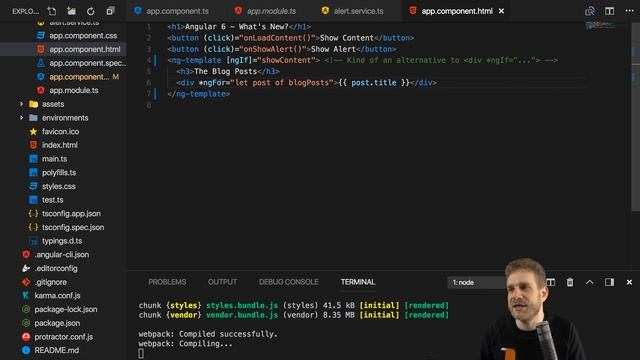Open styles.css in explorer
This screenshot has width=640, height=360.
point(58,186)
